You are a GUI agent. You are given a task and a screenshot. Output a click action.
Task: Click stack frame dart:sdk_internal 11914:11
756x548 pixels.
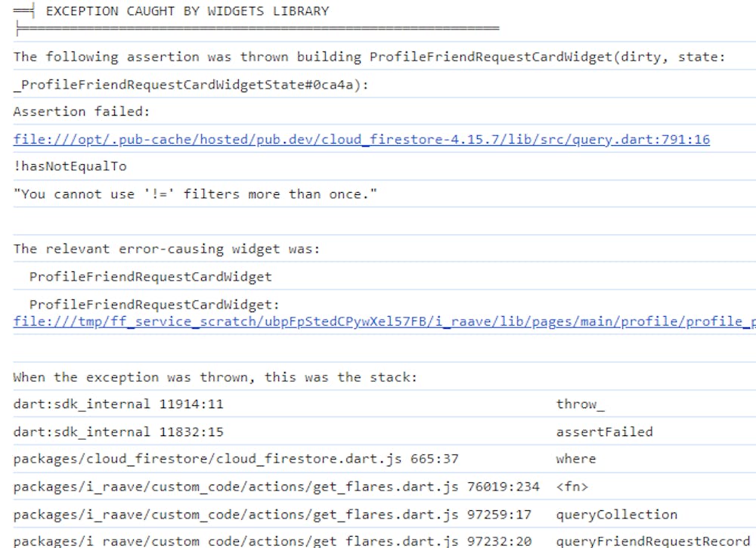118,404
